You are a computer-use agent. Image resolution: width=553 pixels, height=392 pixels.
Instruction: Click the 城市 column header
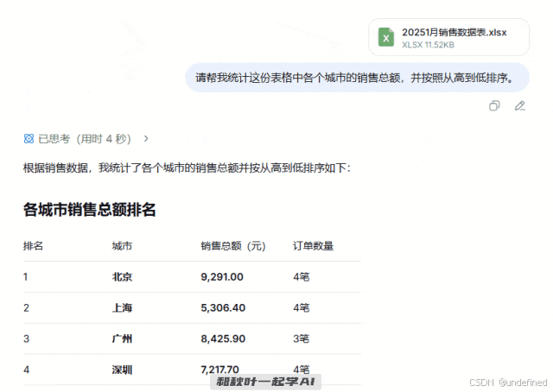pos(122,246)
